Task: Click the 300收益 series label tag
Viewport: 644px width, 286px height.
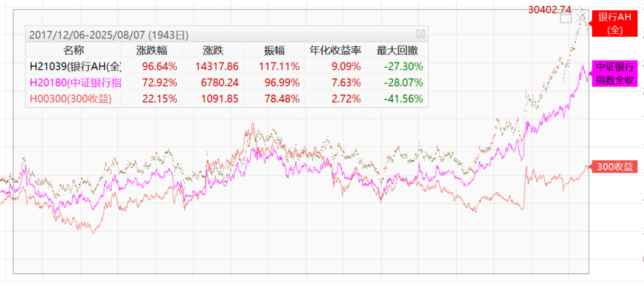Action: pyautogui.click(x=612, y=167)
